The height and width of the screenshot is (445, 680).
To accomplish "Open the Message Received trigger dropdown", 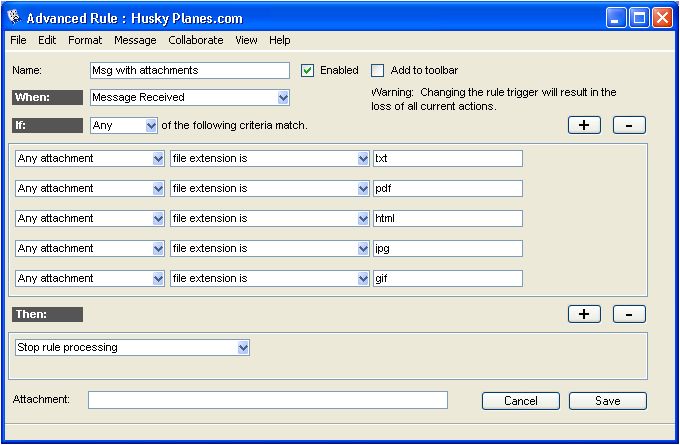I will 283,98.
